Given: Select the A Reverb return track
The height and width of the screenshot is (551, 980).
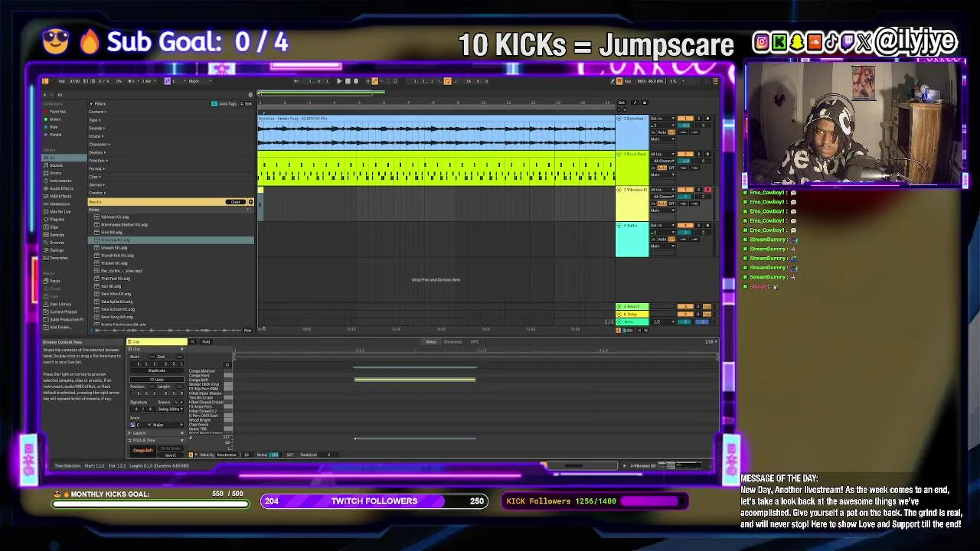Looking at the screenshot, I should click(632, 307).
